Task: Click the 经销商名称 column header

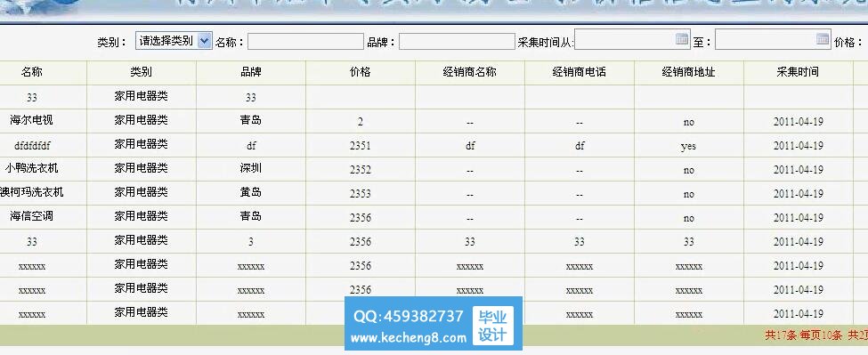Action: tap(470, 72)
